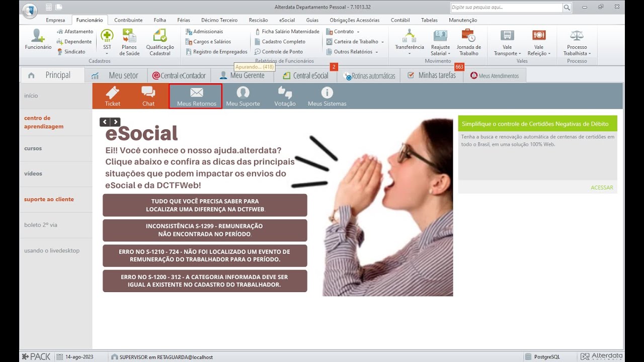The image size is (644, 362).
Task: Open centro de aprendizagem sidebar link
Action: point(44,122)
